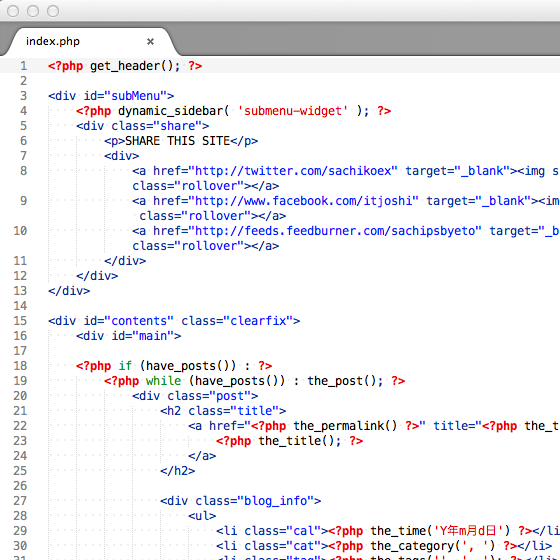Viewport: 560px width, 560px height.
Task: Click line number 27 in gutter
Action: (20, 501)
